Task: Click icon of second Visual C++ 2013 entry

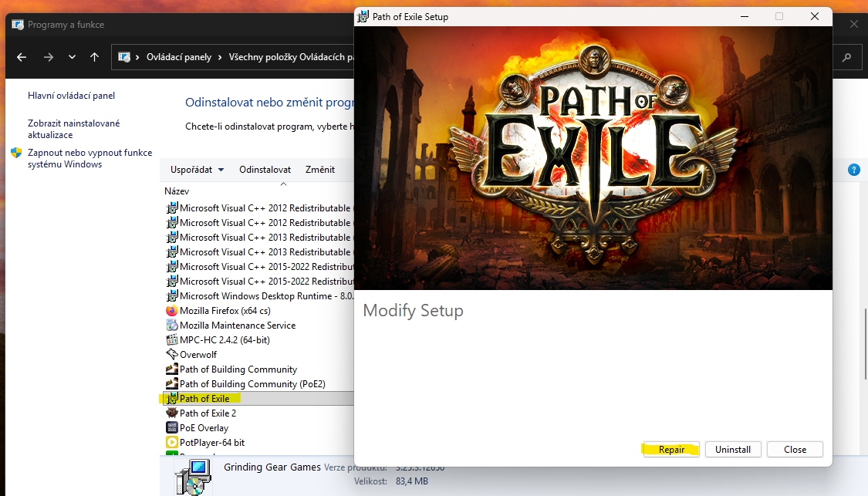Action: point(171,252)
